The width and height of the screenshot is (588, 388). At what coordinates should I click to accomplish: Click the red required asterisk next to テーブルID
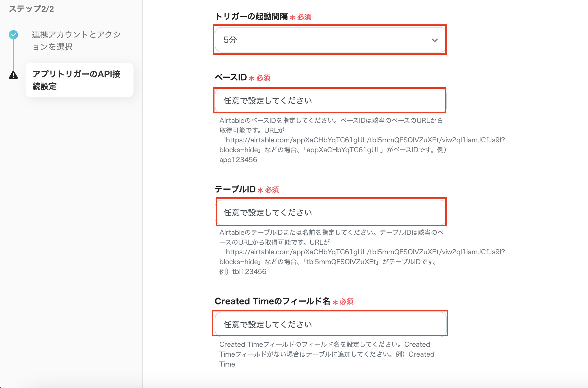260,190
